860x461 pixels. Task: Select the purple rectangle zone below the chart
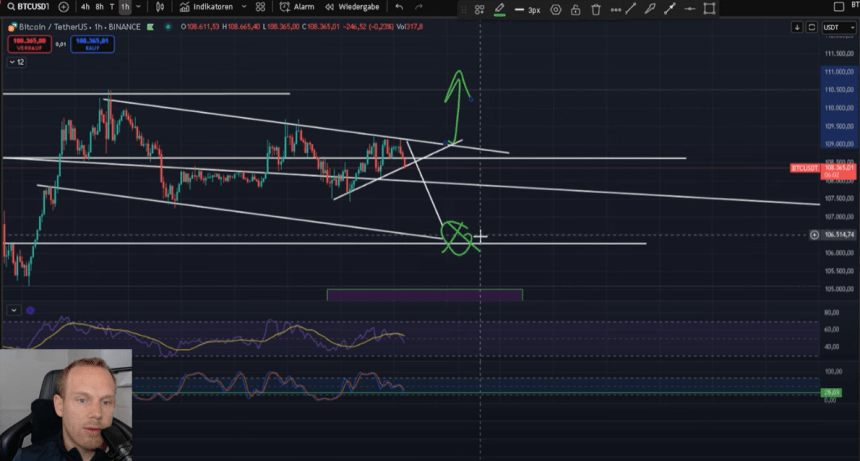[425, 295]
